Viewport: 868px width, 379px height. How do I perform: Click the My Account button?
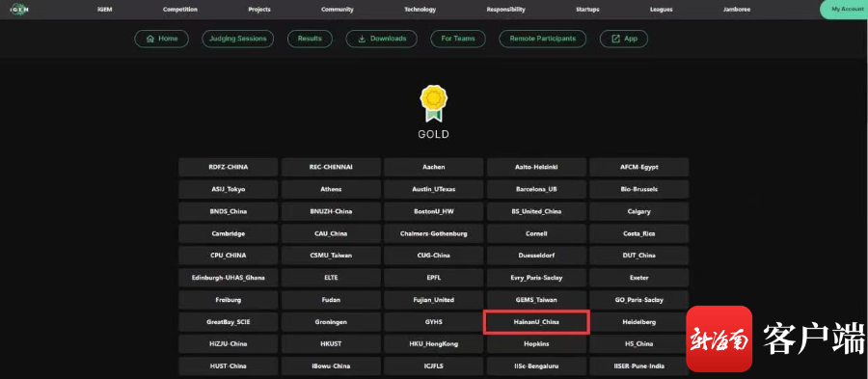(845, 10)
